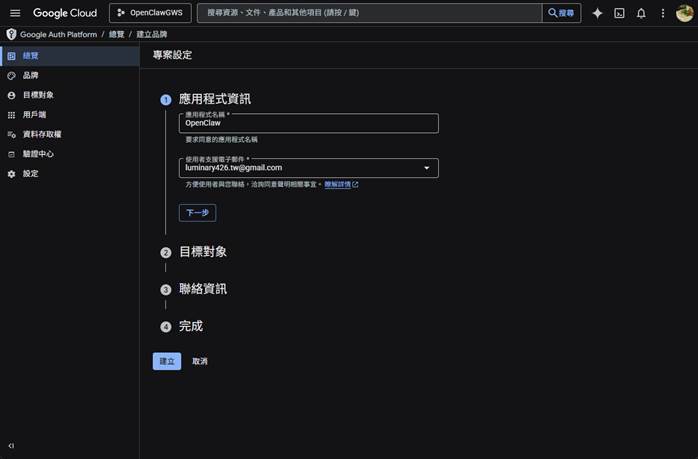Click the Google Auth Platform shield icon
This screenshot has height=459, width=698.
pos(12,34)
